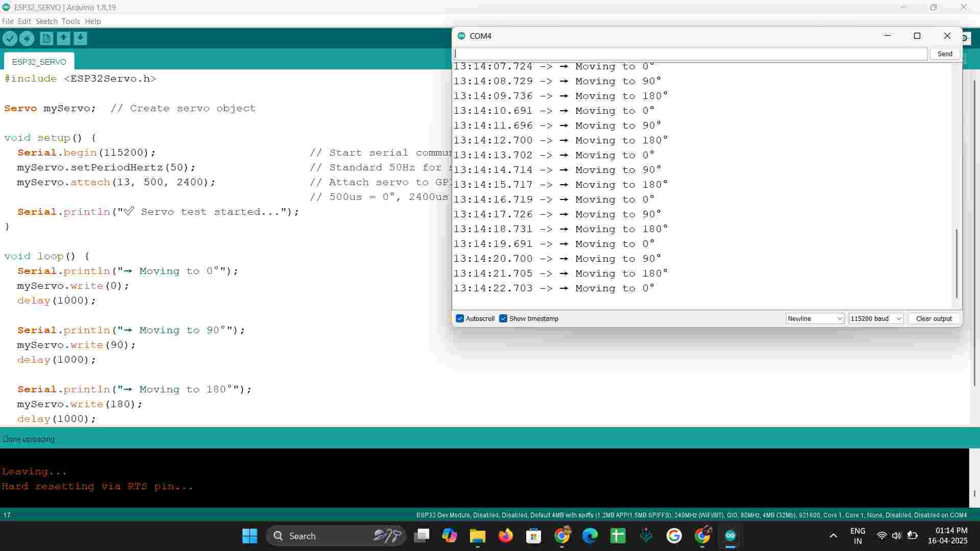This screenshot has height=551, width=980.
Task: Click the New sketch file icon
Action: click(x=46, y=38)
